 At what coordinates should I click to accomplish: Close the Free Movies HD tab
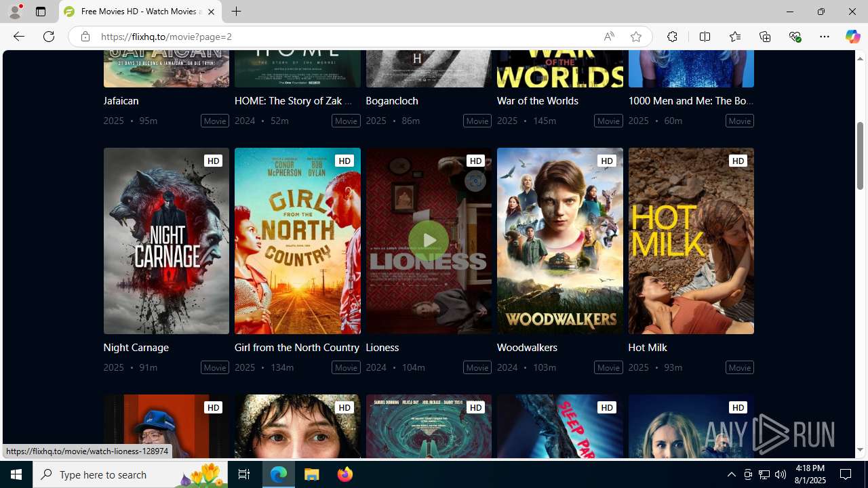(211, 12)
